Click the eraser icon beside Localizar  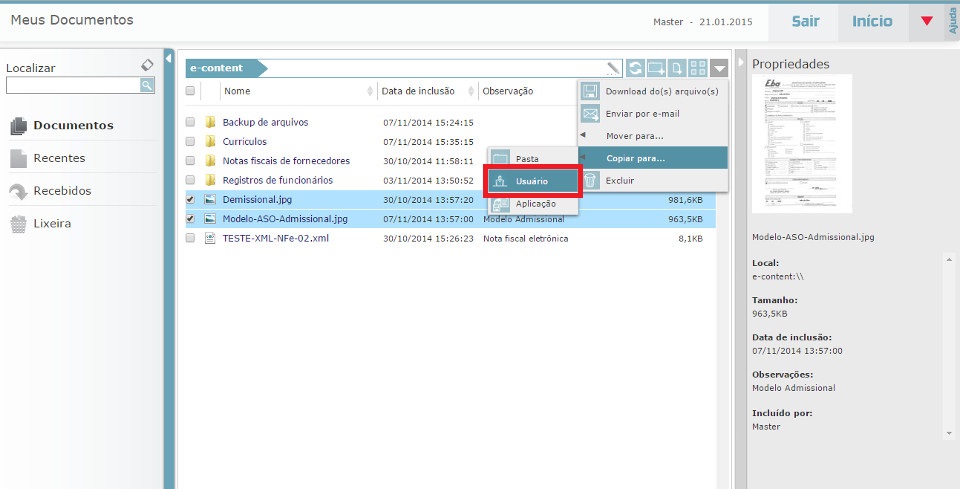pos(147,66)
